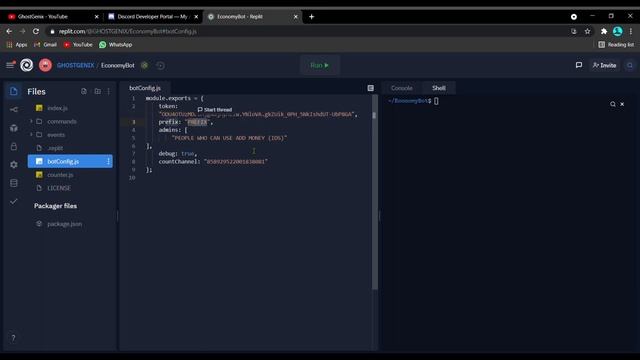Screen dimensions: 640x360
Task: Search in shell with magnifier icon
Action: tap(613, 104)
